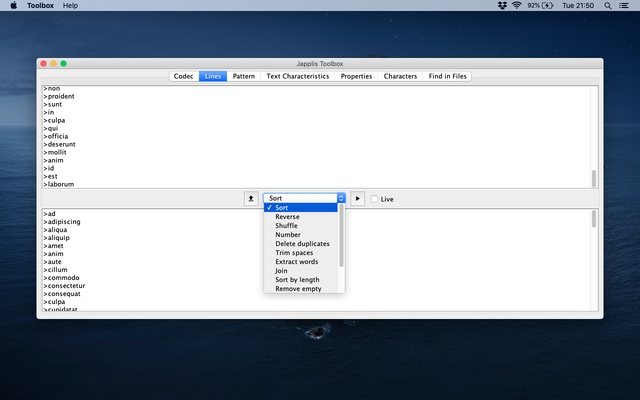Screen dimensions: 640x400
Task: Click the line ">consectetur" in lower text
Action: coord(64,286)
